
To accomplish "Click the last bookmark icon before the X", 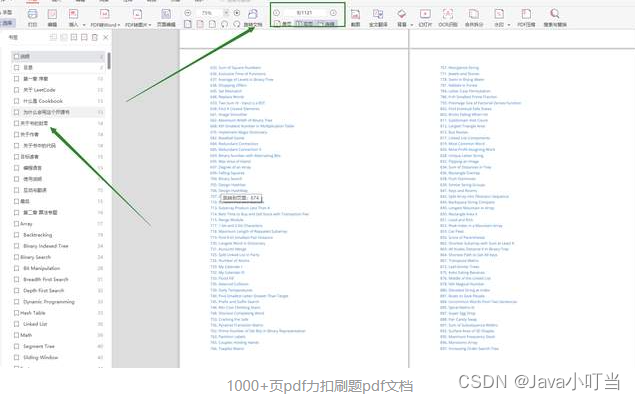I will click(95, 37).
